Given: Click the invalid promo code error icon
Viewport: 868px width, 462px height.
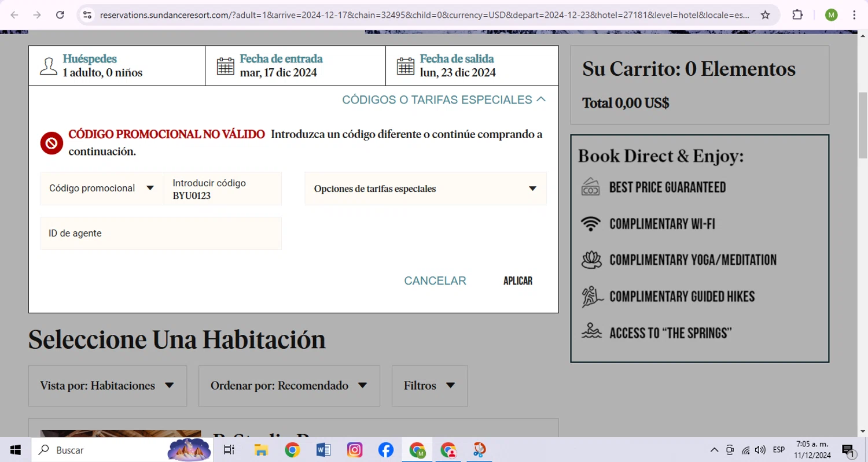Looking at the screenshot, I should point(52,143).
